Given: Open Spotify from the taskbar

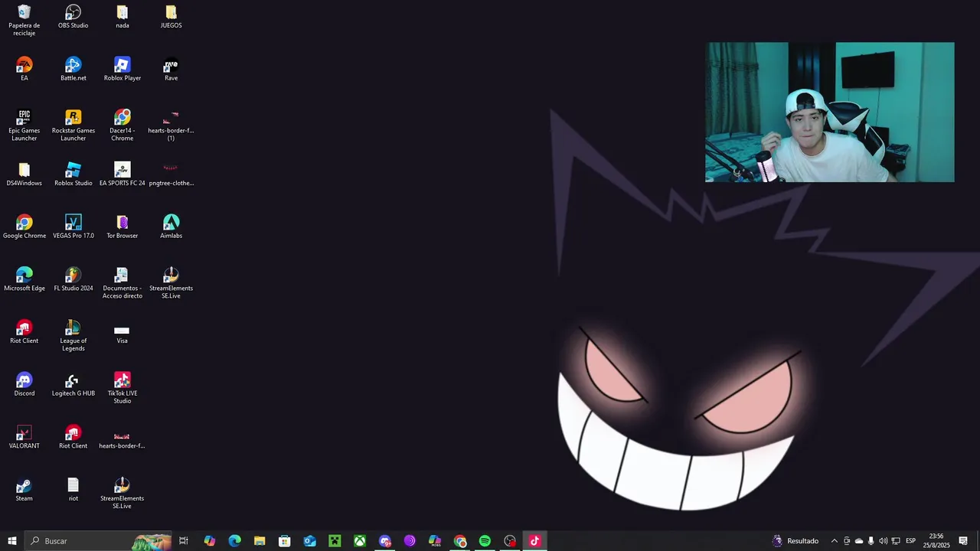Looking at the screenshot, I should pos(485,541).
